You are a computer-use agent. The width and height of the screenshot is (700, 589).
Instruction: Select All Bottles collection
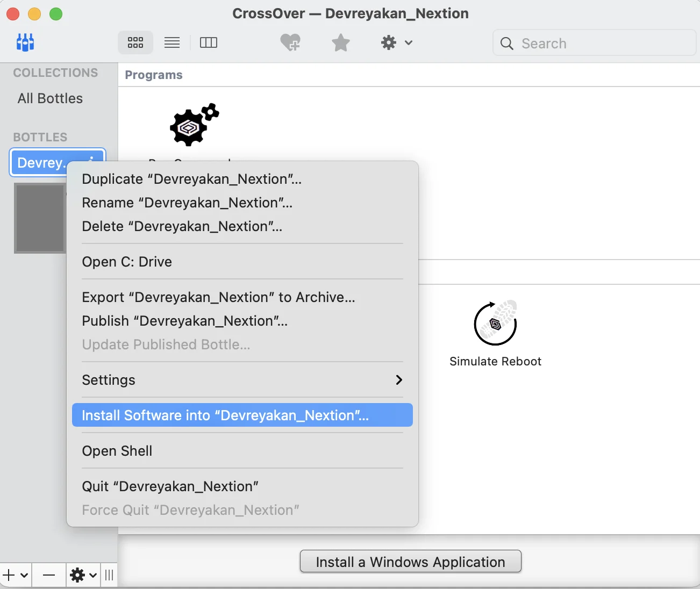coord(50,98)
